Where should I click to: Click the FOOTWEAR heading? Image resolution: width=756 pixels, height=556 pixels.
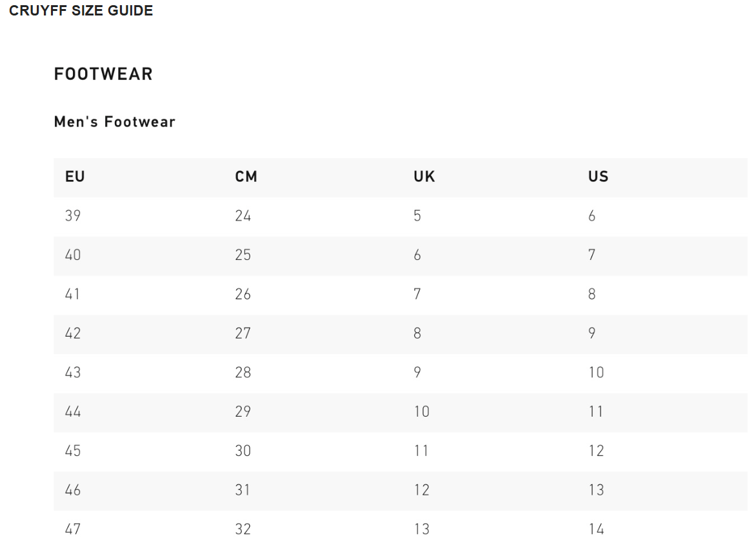coord(103,74)
